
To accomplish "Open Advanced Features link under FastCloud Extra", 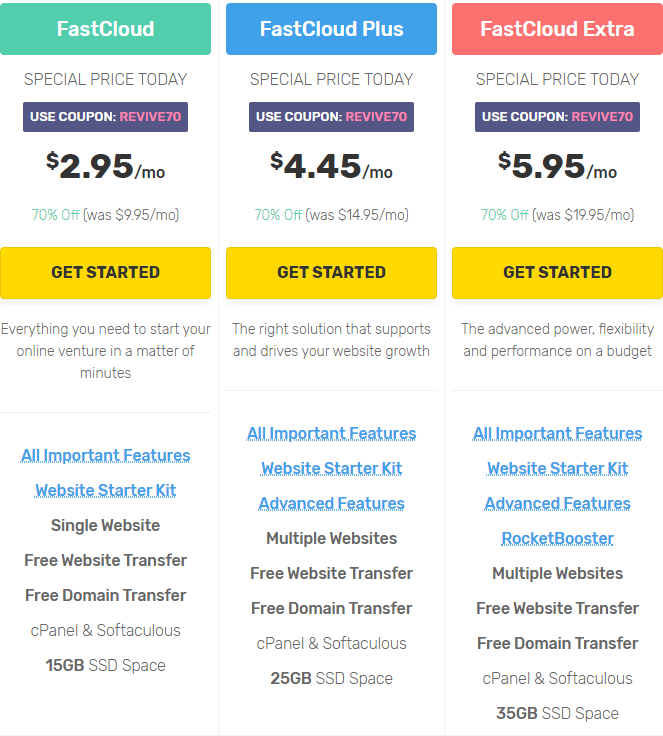I will (557, 503).
